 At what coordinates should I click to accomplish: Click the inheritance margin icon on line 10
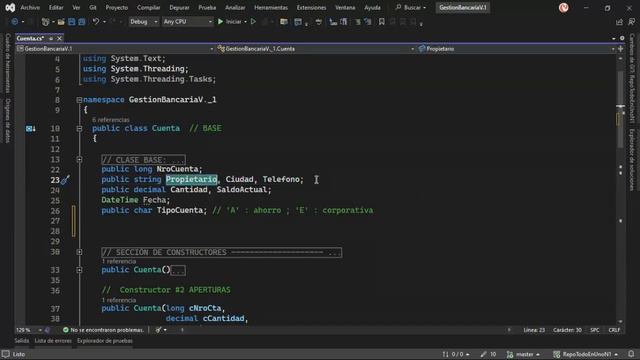click(31, 129)
